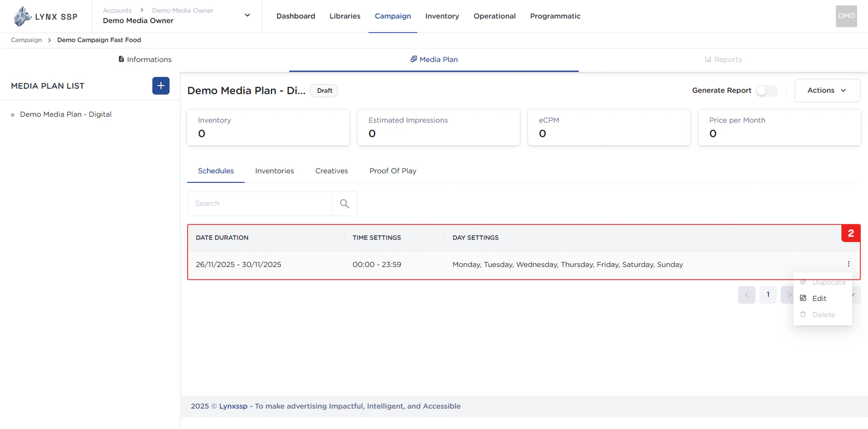The image size is (868, 429).
Task: Toggle the Generate Report switch
Action: pyautogui.click(x=767, y=91)
